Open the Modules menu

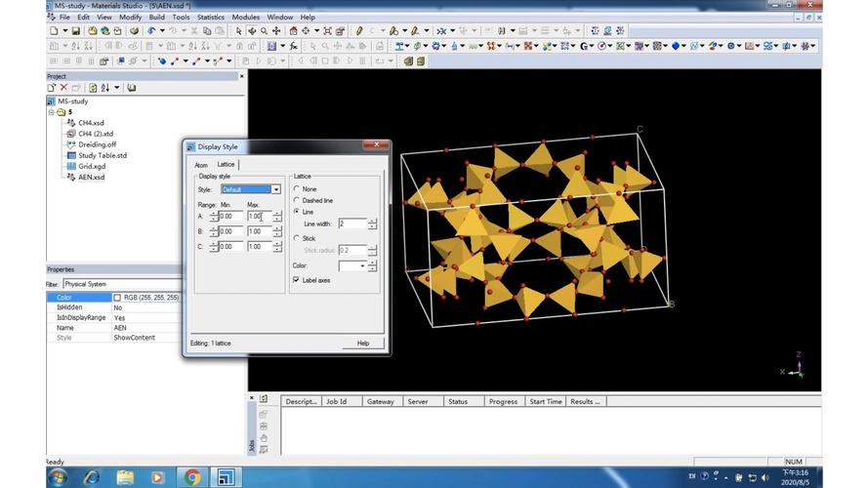(x=245, y=17)
